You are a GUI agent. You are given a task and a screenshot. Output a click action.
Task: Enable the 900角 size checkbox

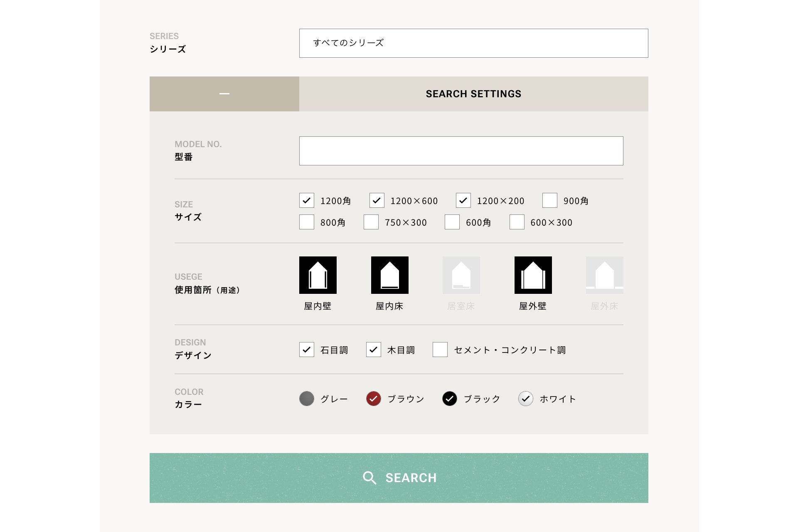point(549,201)
